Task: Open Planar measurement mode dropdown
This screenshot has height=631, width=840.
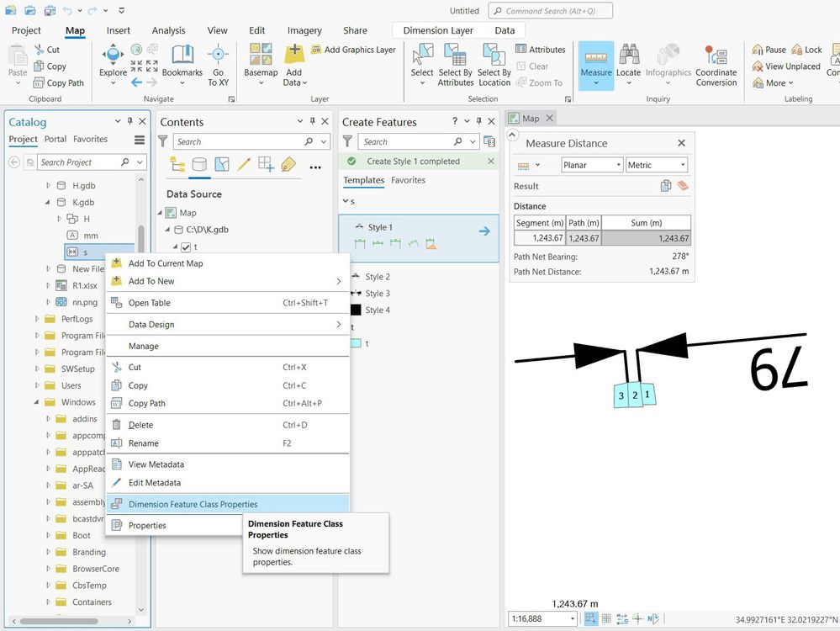Action: pos(592,165)
